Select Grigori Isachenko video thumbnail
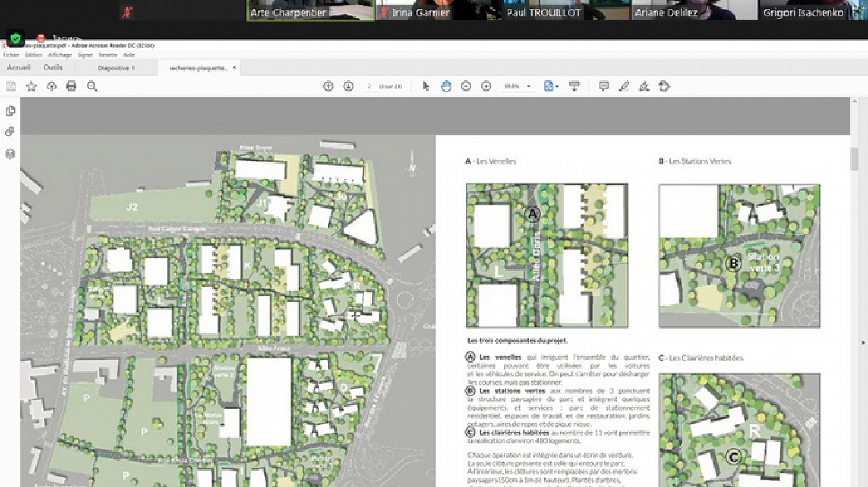This screenshot has width=868, height=487. 814,10
